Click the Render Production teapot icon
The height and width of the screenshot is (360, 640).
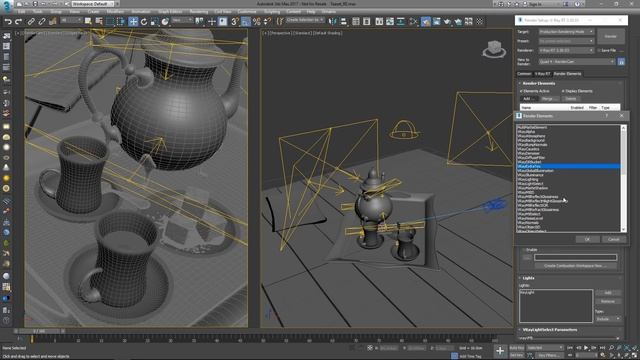447,21
